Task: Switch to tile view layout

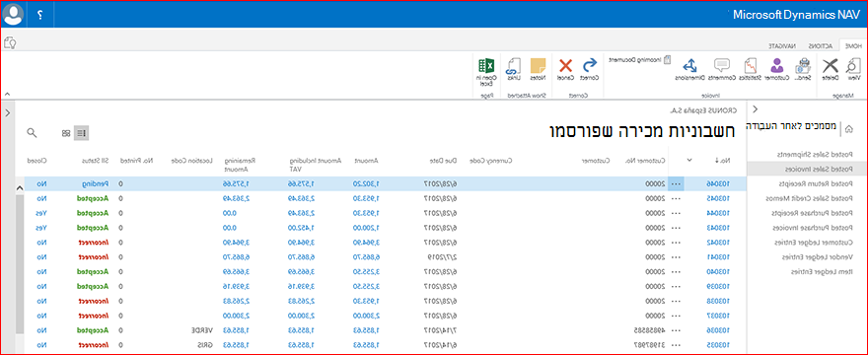Action: point(66,133)
